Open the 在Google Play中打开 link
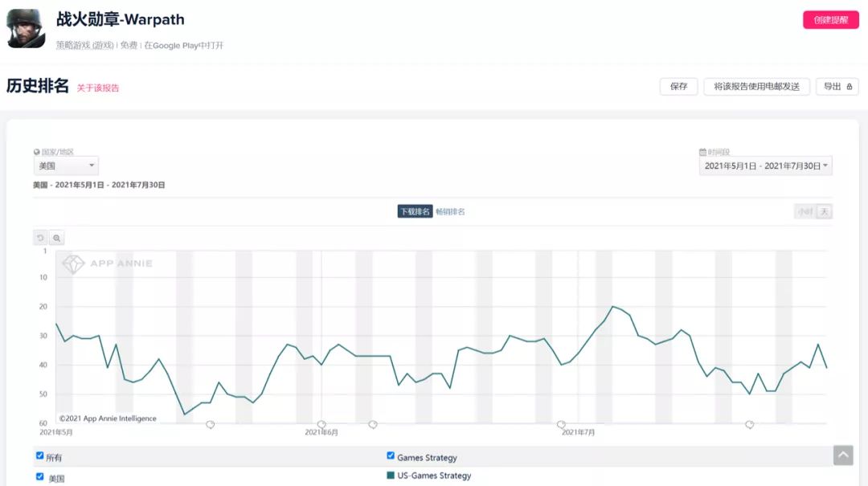868x486 pixels. point(184,46)
